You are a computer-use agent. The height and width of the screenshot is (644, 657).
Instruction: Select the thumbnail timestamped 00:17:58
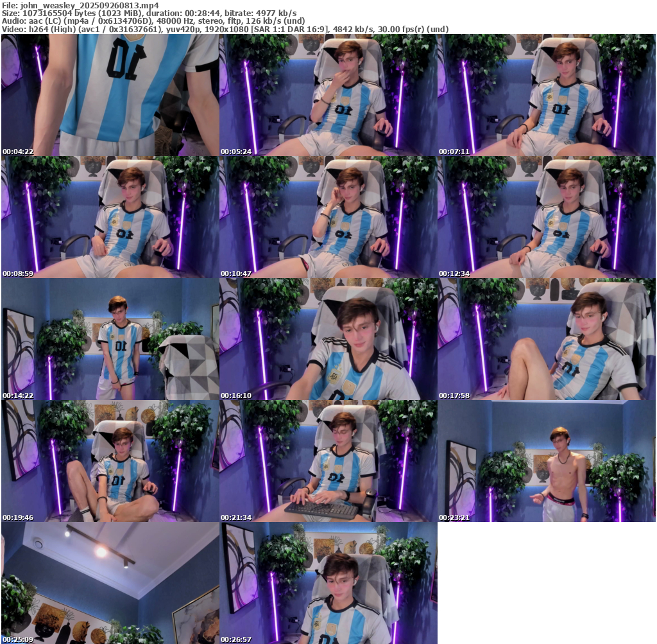(x=547, y=339)
